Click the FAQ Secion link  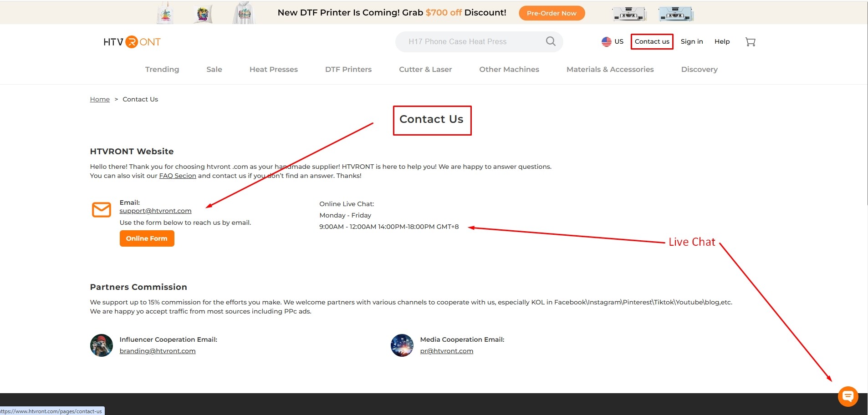[178, 176]
